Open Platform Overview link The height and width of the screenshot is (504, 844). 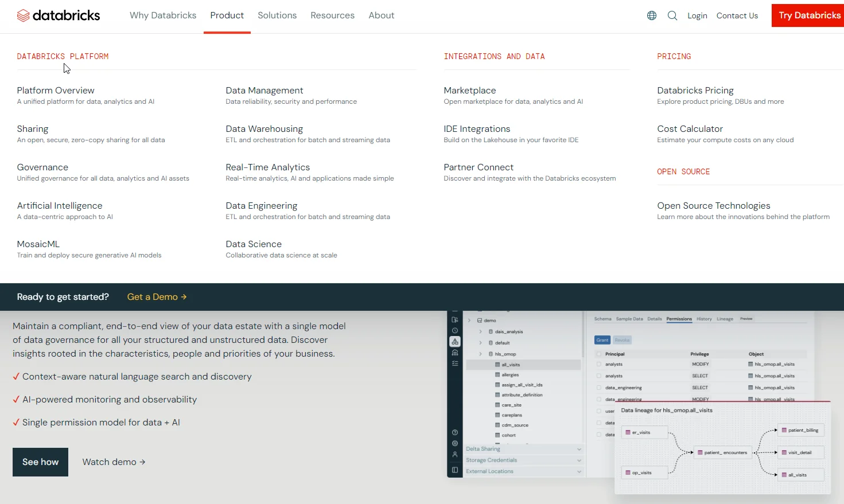pyautogui.click(x=56, y=91)
